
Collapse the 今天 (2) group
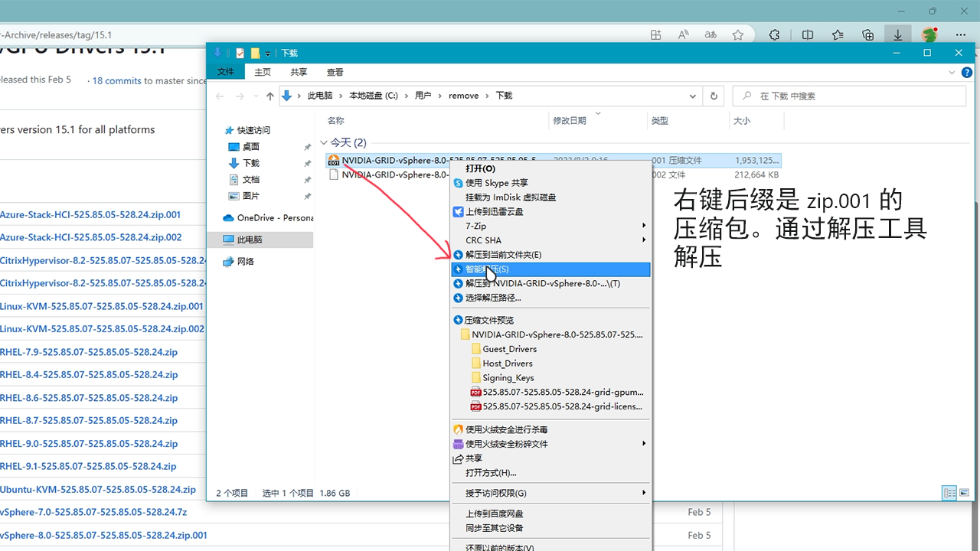[x=324, y=143]
